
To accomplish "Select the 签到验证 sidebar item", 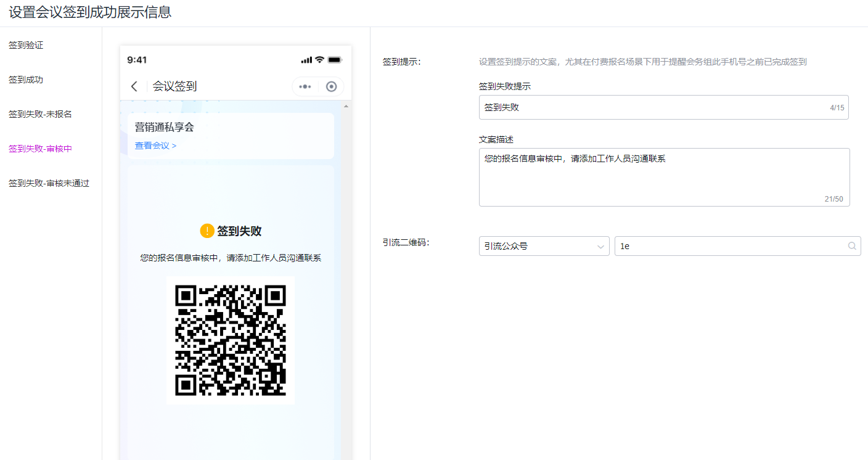I will (x=26, y=45).
